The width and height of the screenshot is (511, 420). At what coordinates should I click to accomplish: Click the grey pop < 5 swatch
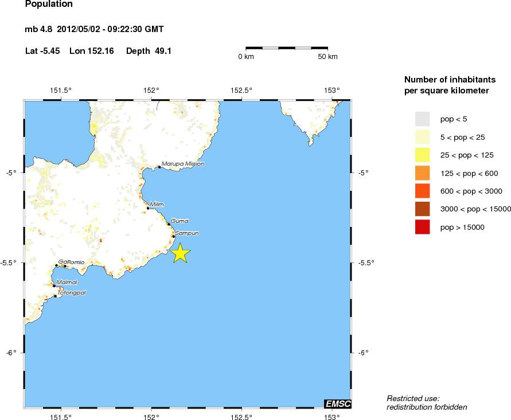coord(422,119)
